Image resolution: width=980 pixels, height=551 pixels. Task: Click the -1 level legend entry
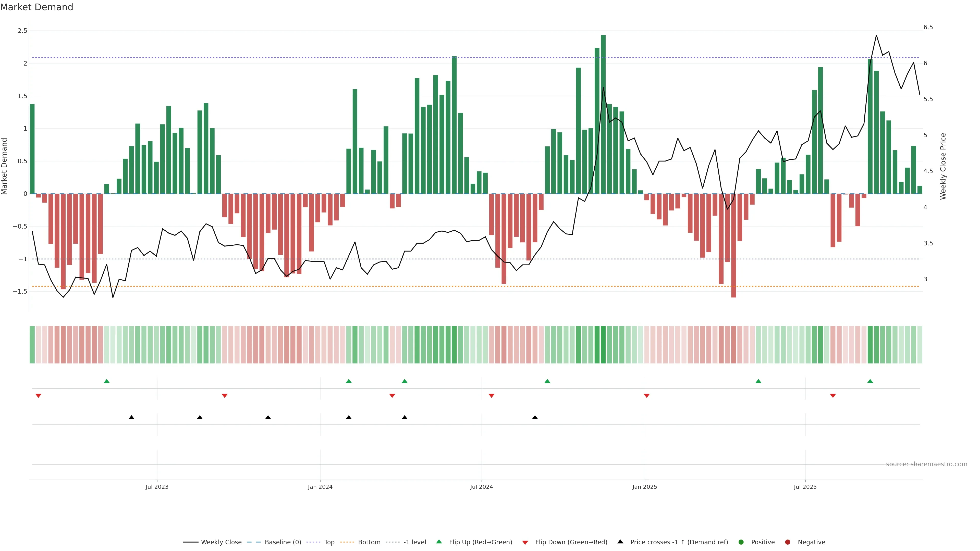click(x=415, y=542)
